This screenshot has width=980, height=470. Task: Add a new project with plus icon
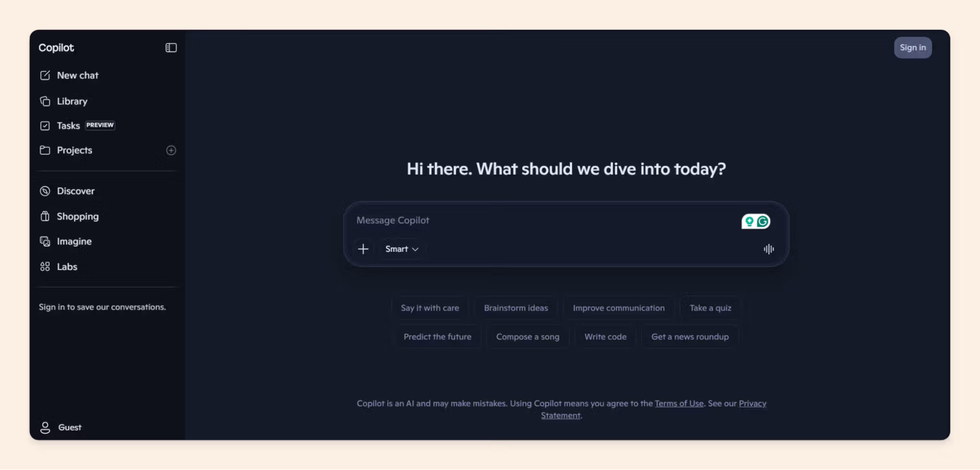point(171,150)
